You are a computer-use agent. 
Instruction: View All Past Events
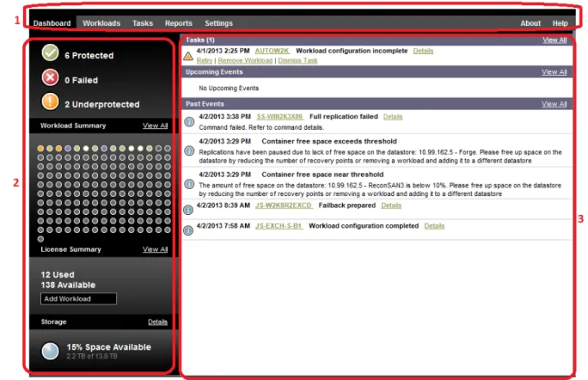(x=554, y=104)
